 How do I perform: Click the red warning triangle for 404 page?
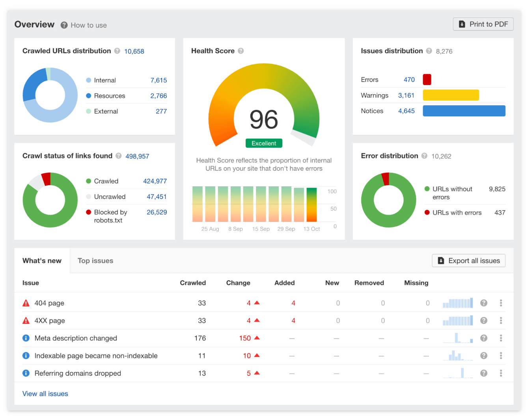(26, 303)
